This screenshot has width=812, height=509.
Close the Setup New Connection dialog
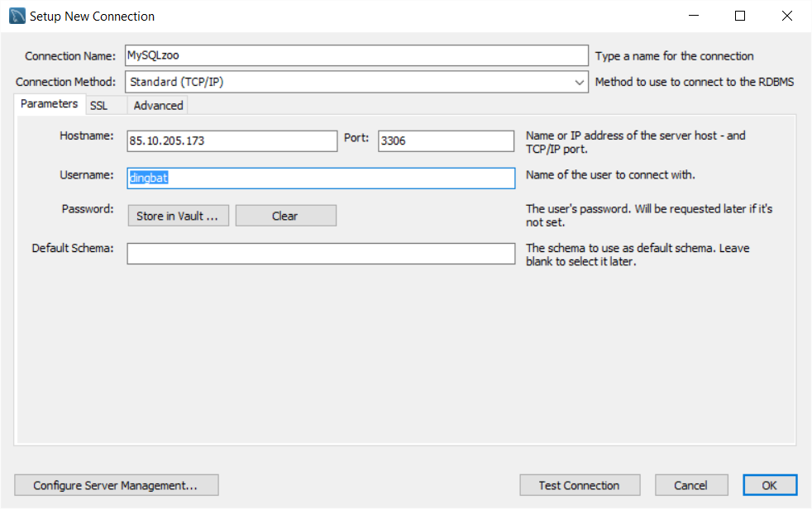point(787,16)
